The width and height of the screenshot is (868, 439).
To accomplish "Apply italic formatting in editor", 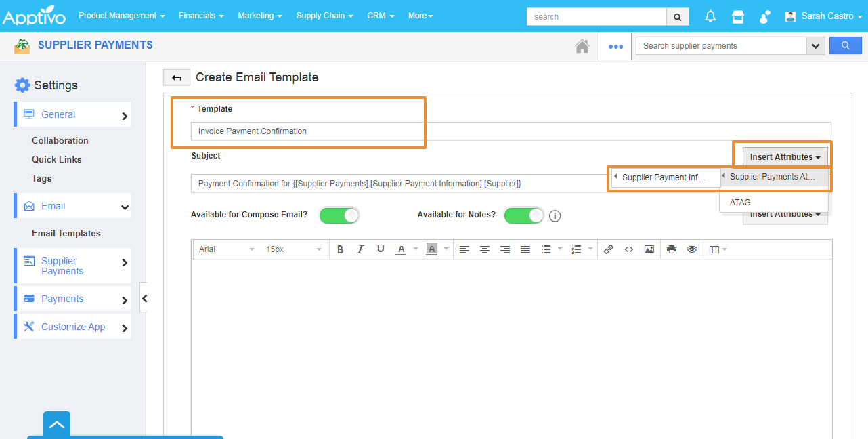I will [360, 249].
